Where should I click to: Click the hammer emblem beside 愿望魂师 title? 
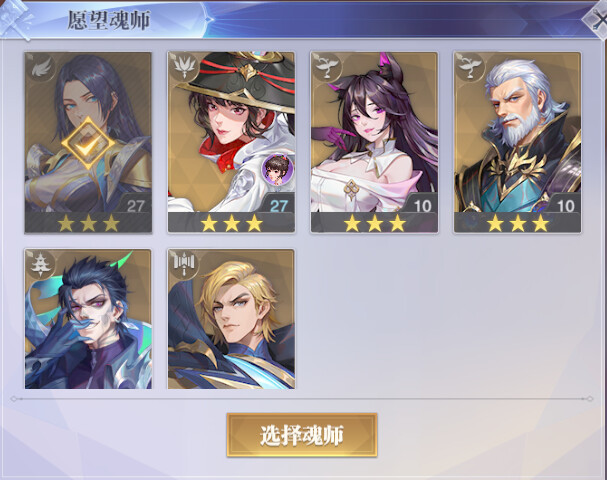[x=15, y=19]
